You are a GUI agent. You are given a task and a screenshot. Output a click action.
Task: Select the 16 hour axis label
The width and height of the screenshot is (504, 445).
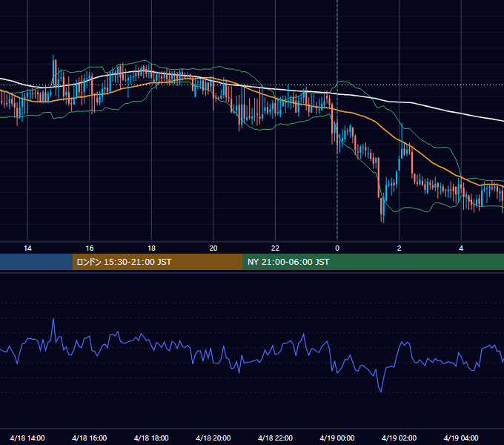pyautogui.click(x=90, y=248)
